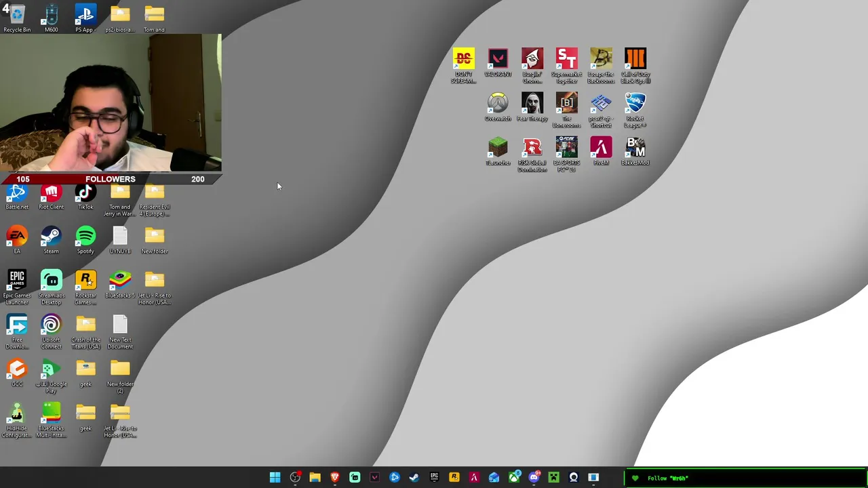868x488 pixels.
Task: Open the Windows Start menu
Action: click(x=275, y=477)
